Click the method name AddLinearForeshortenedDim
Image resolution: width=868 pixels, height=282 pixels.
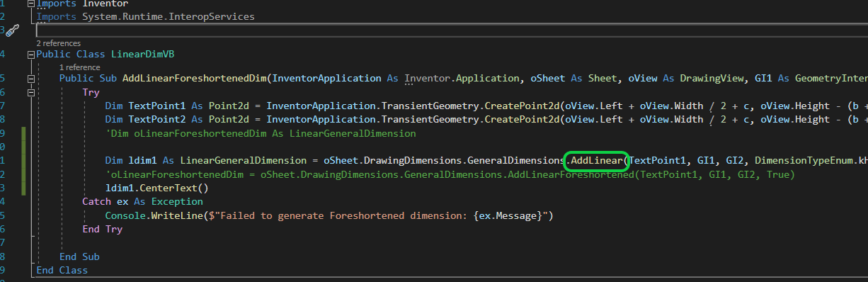point(195,78)
